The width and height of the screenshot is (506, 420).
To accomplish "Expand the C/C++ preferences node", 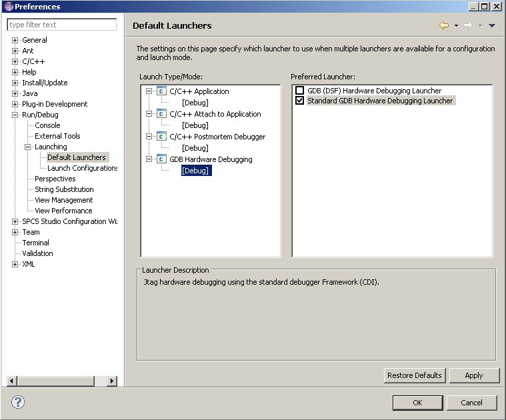I will (x=15, y=61).
